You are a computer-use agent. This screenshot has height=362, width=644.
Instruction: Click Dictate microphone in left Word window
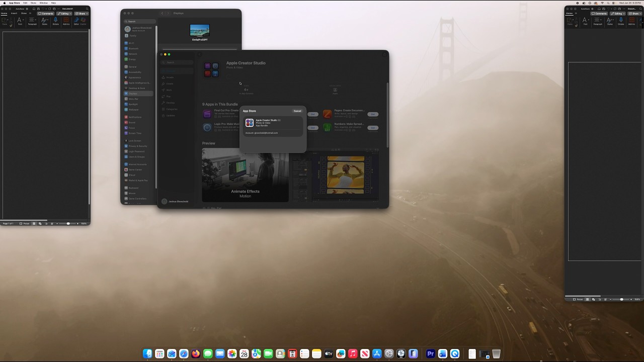55,21
